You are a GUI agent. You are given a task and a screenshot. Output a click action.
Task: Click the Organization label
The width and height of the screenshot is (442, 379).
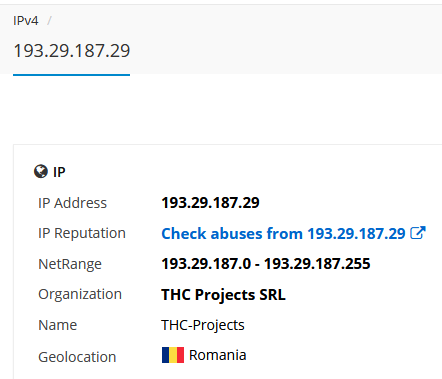(x=80, y=295)
